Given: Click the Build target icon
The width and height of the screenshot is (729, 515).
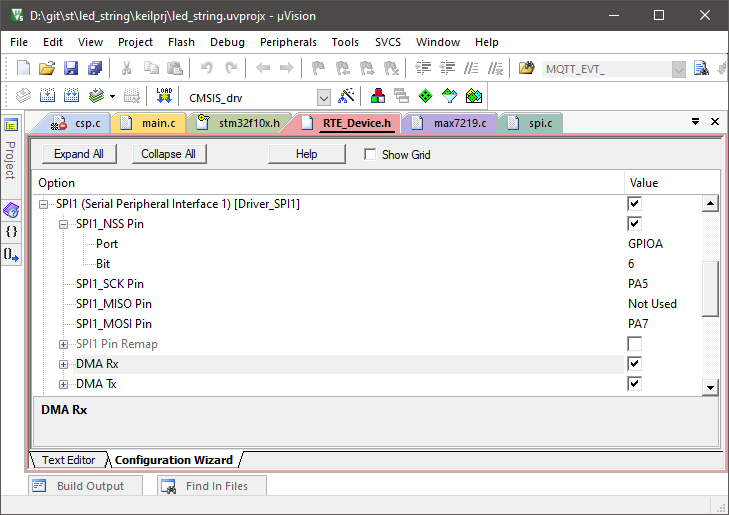Looking at the screenshot, I should pyautogui.click(x=47, y=96).
